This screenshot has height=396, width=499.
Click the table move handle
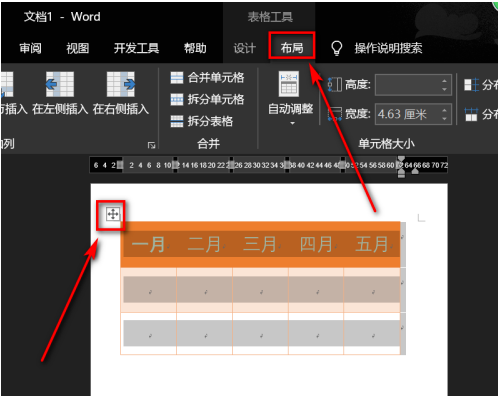(x=113, y=214)
